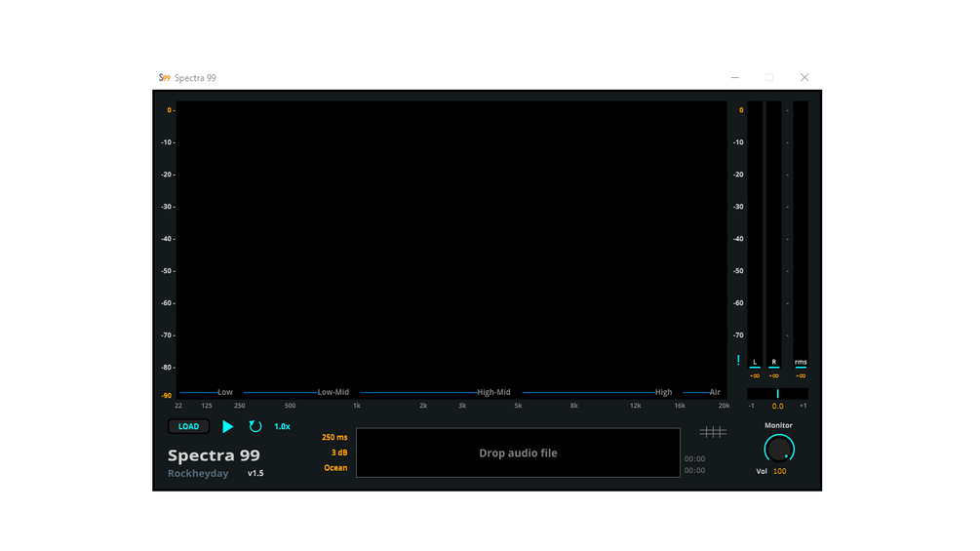Viewport: 980px width, 551px height.
Task: Click the upper 00:00 time readout
Action: coord(694,459)
